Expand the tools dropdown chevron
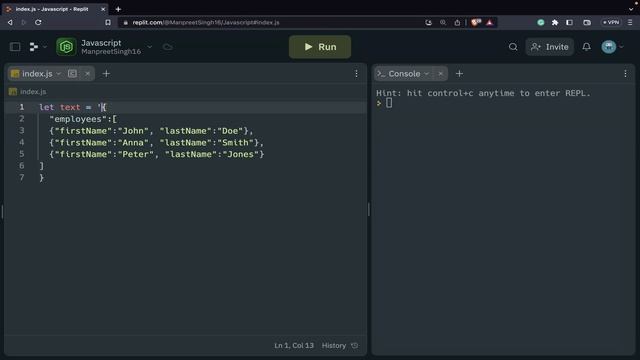The width and height of the screenshot is (640, 360). click(45, 47)
